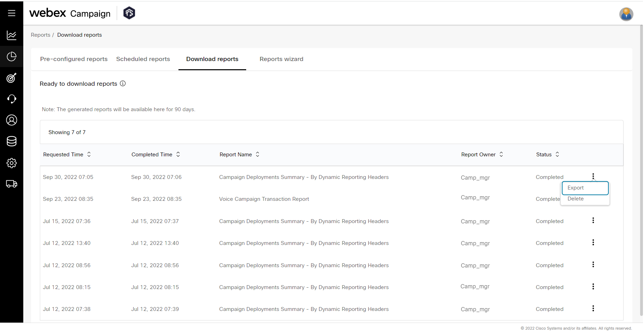Open actions menu for Jul 12, 2022 13:40 report
The height and width of the screenshot is (336, 644).
[593, 242]
